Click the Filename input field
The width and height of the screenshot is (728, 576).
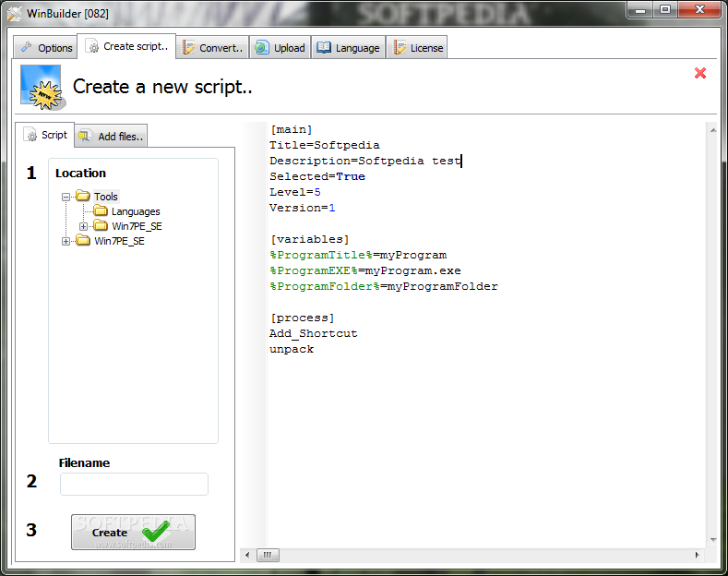point(134,484)
